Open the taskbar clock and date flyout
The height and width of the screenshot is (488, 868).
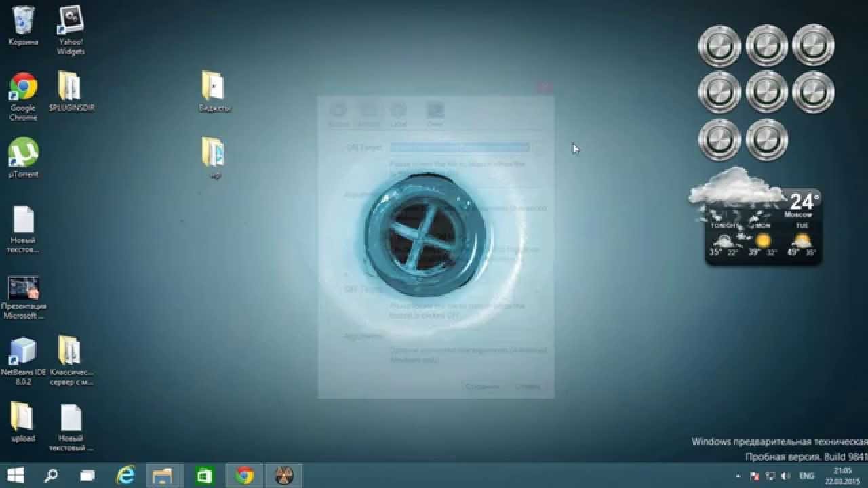[x=842, y=476]
